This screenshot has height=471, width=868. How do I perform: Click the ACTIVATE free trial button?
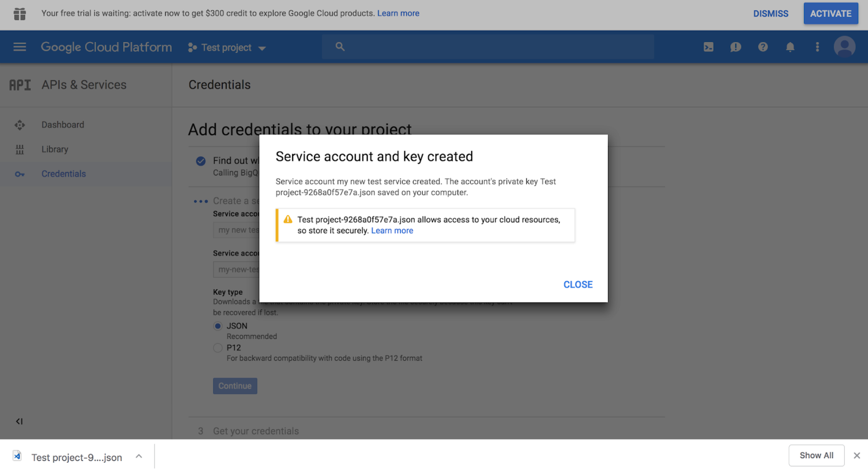click(x=830, y=14)
